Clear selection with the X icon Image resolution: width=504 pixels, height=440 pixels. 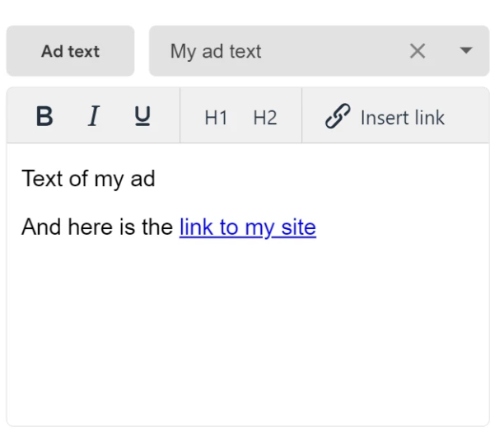pyautogui.click(x=418, y=51)
